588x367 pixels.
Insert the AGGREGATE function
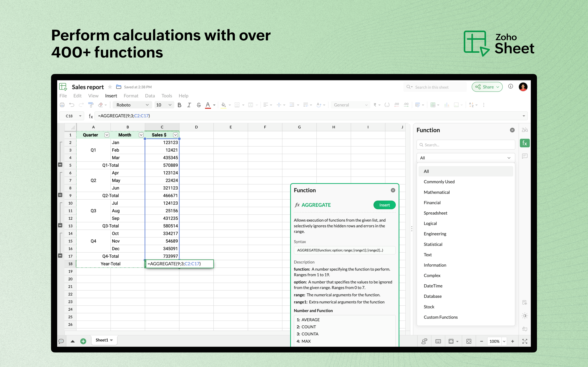point(384,205)
